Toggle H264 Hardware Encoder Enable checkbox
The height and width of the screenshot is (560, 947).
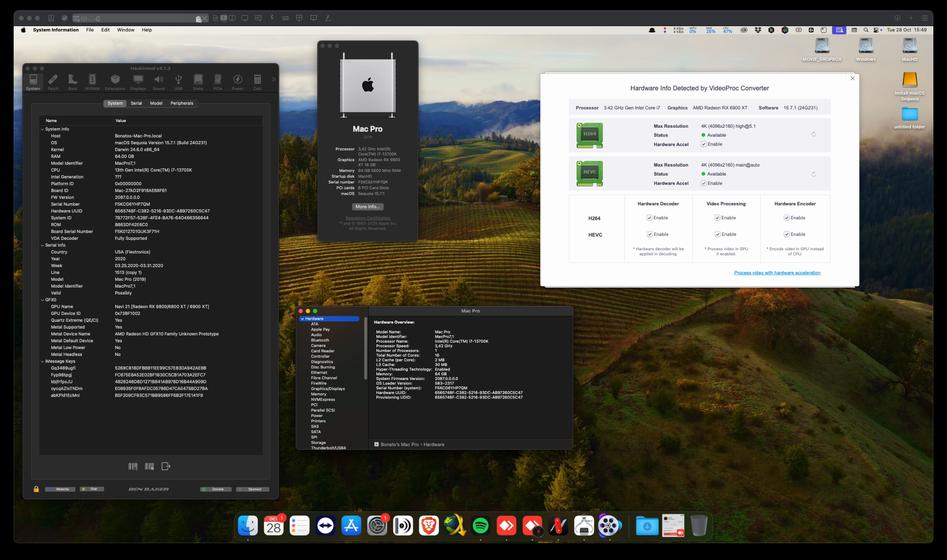[786, 218]
